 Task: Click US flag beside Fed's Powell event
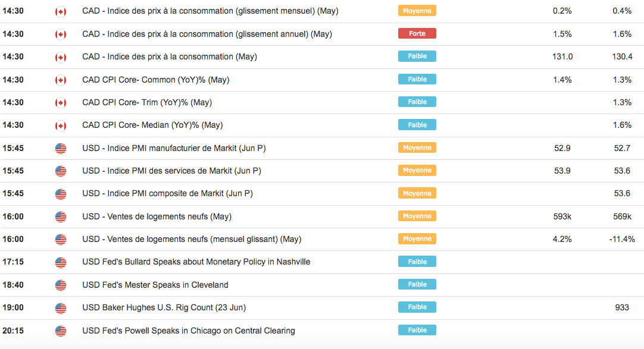tap(60, 331)
